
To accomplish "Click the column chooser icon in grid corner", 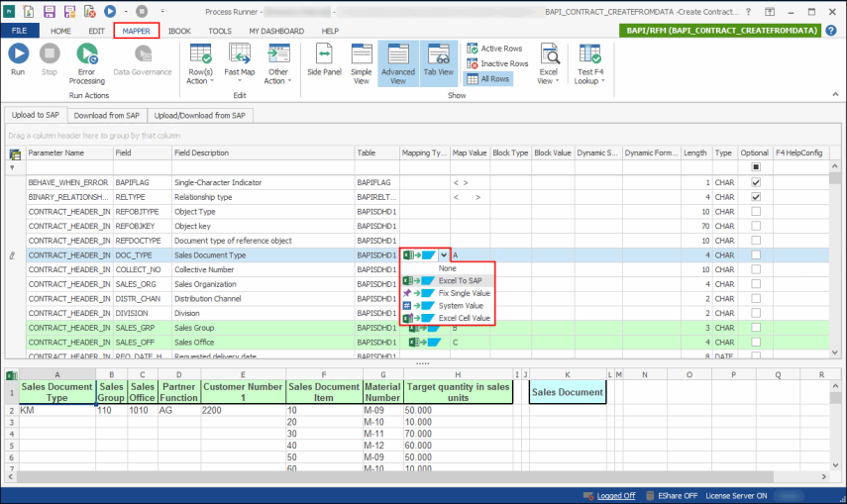I will click(15, 155).
